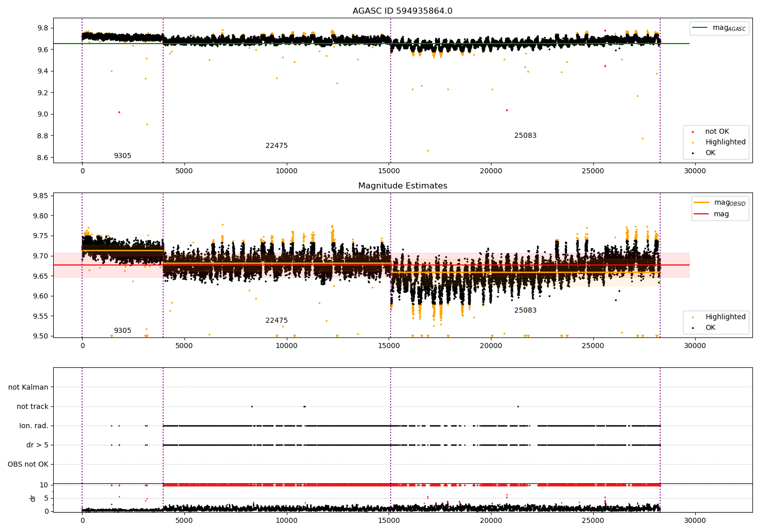This screenshot has width=760, height=532.
Task: Select the '15000' x-tick under bottom plot
Action: 389,521
